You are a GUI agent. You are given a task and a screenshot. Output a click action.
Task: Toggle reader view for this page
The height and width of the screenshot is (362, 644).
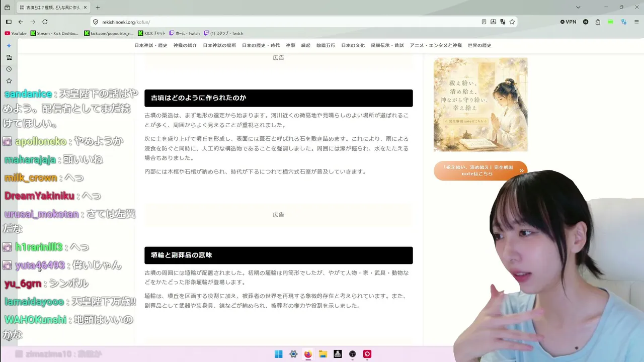coord(484,22)
